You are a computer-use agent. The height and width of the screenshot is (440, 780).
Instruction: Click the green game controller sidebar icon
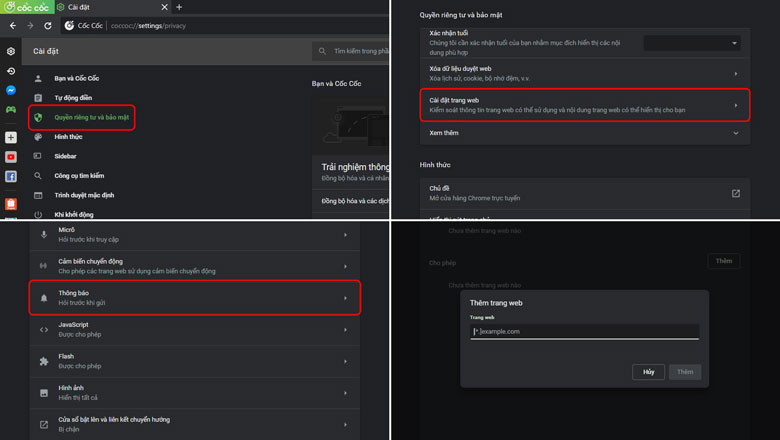(10, 108)
